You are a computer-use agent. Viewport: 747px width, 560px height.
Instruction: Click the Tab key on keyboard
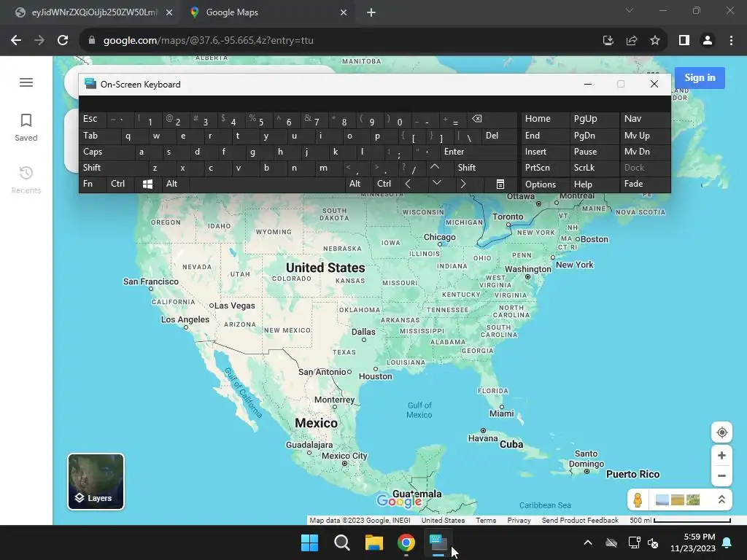(x=100, y=136)
